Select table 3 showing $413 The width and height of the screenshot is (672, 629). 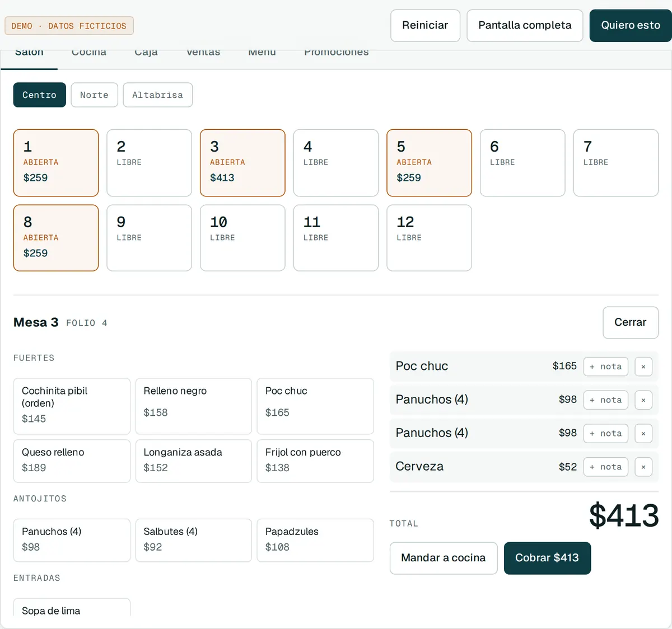click(x=242, y=163)
